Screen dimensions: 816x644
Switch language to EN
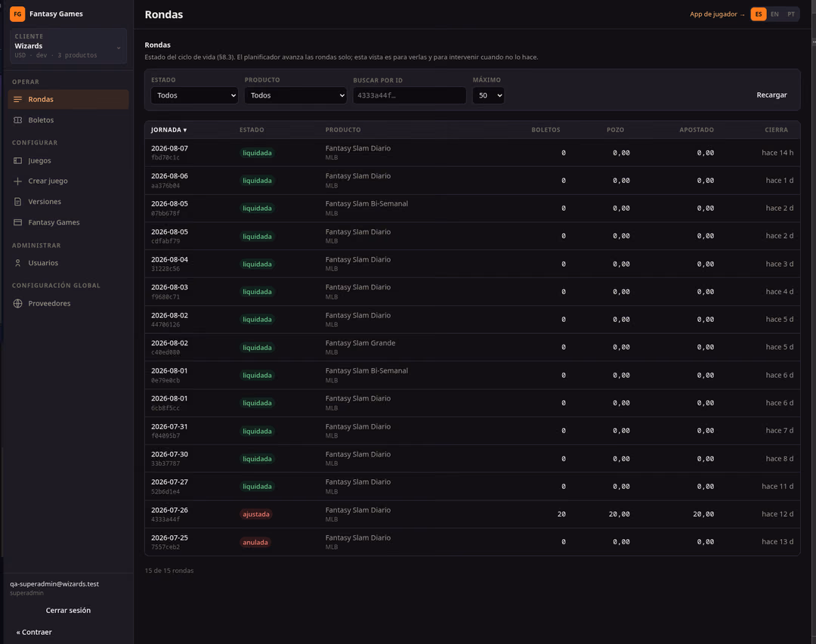coord(774,14)
